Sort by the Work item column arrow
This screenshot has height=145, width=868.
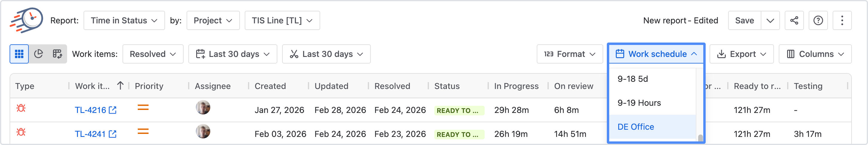click(x=120, y=86)
